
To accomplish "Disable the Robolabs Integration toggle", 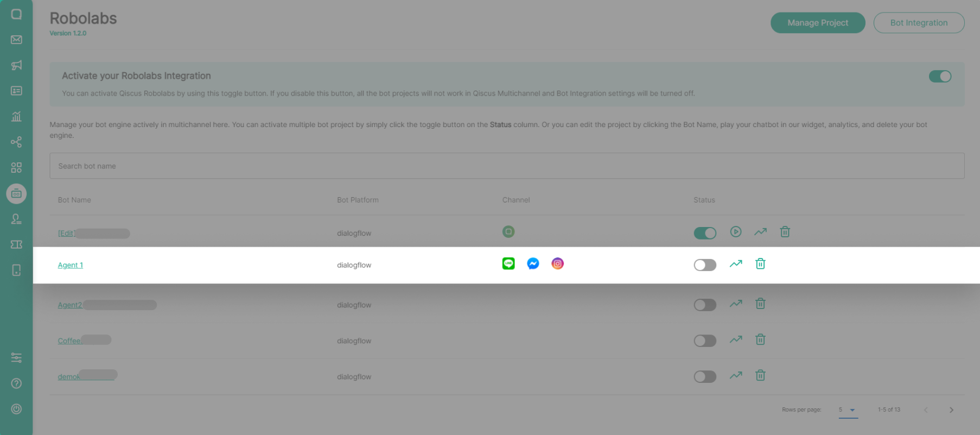I will click(x=940, y=77).
